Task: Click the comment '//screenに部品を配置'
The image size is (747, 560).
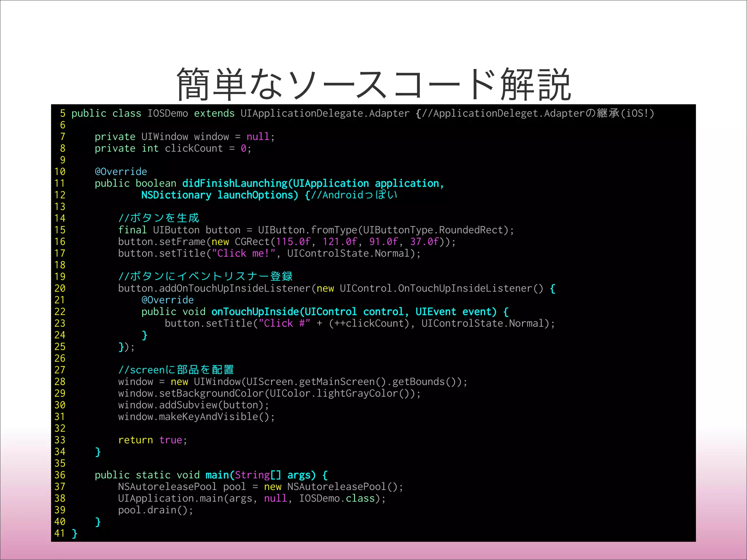Action: tap(176, 370)
